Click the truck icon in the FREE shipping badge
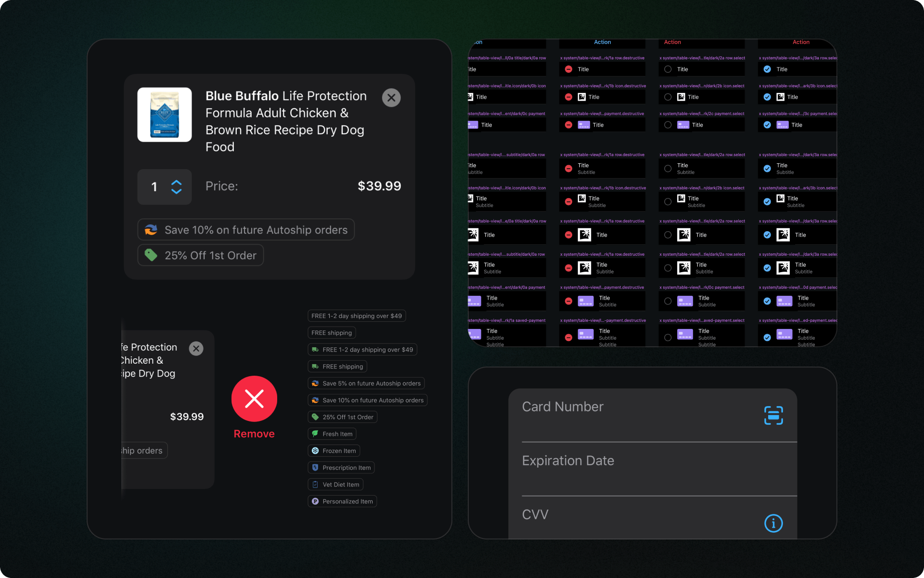Screen dimensions: 924x578 [315, 367]
